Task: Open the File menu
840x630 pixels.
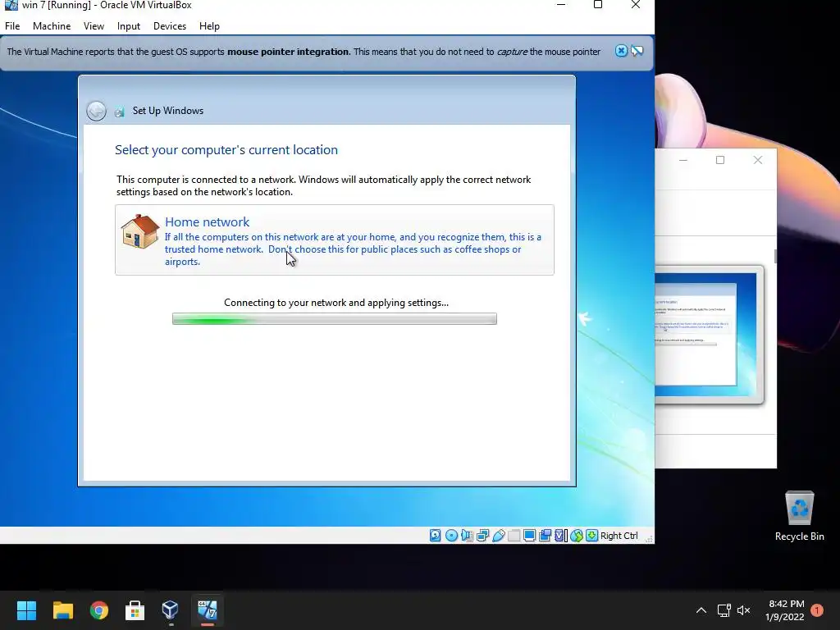Action: pyautogui.click(x=12, y=26)
